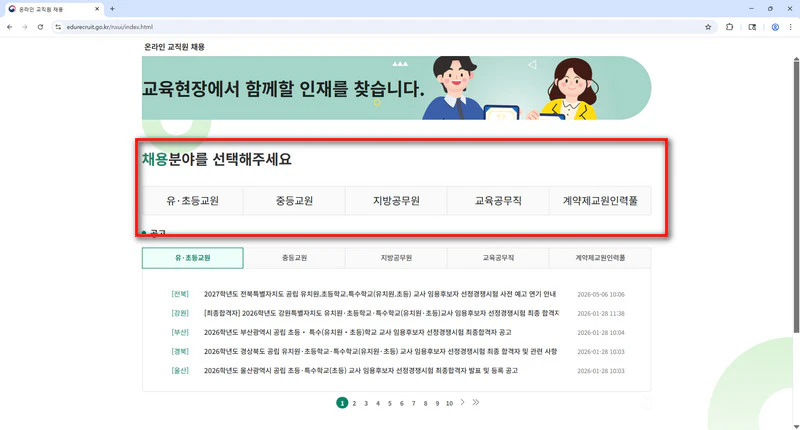
Task: Open the icon between extensions and profile
Action: coord(752,27)
